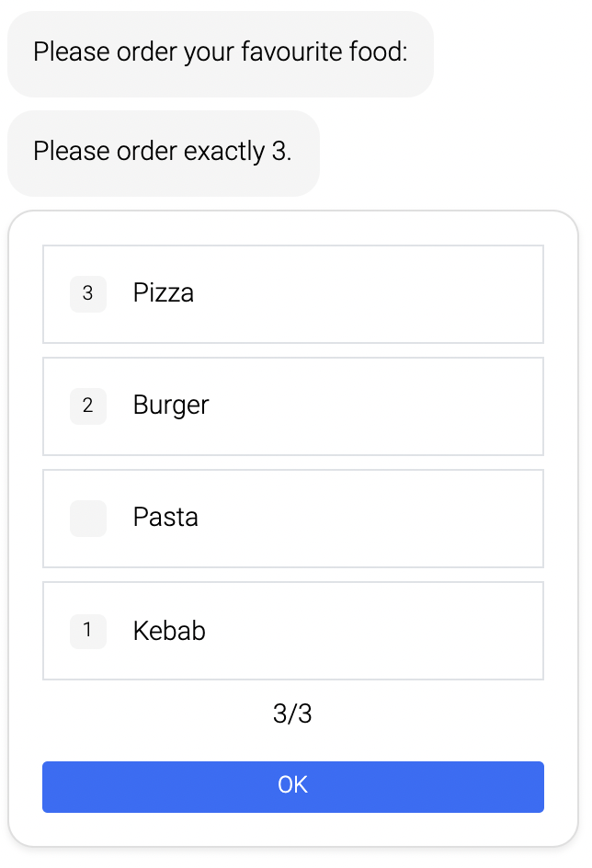
Task: Click the bubble saying order exactly 3
Action: click(164, 152)
